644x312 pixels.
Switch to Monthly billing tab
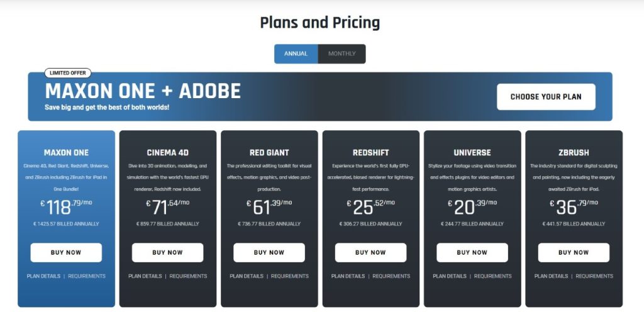point(341,54)
